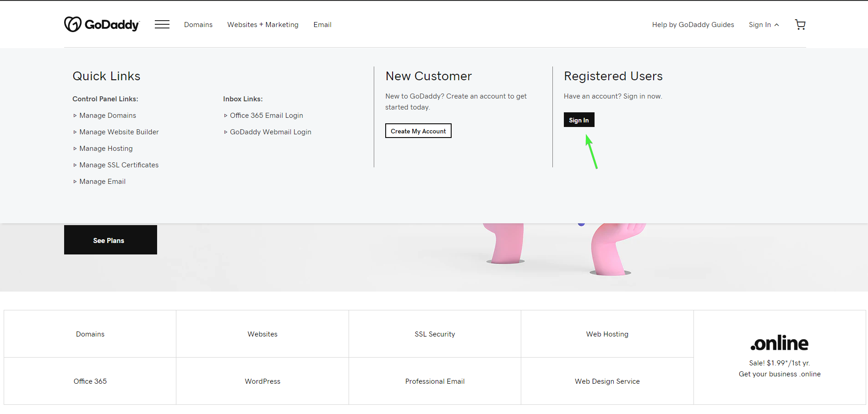
Task: Select the WordPress tile
Action: click(x=262, y=381)
